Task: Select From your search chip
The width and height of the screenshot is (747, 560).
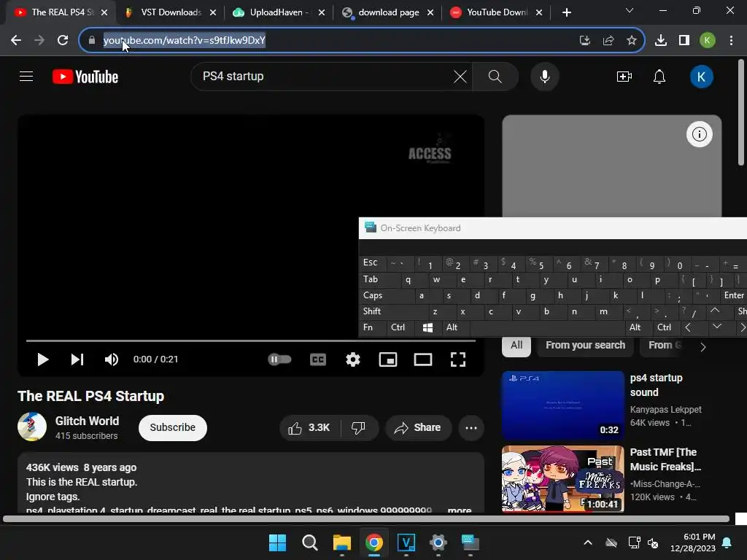Action: (x=586, y=345)
